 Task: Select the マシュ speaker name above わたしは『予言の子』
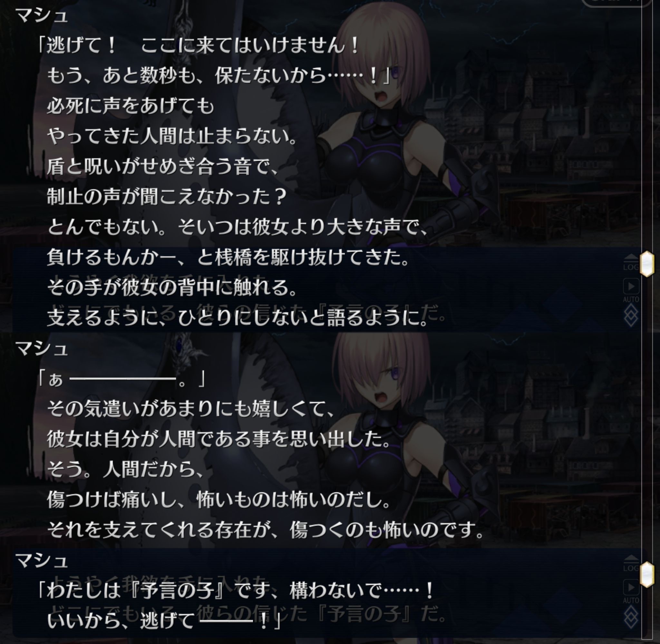[x=42, y=561]
